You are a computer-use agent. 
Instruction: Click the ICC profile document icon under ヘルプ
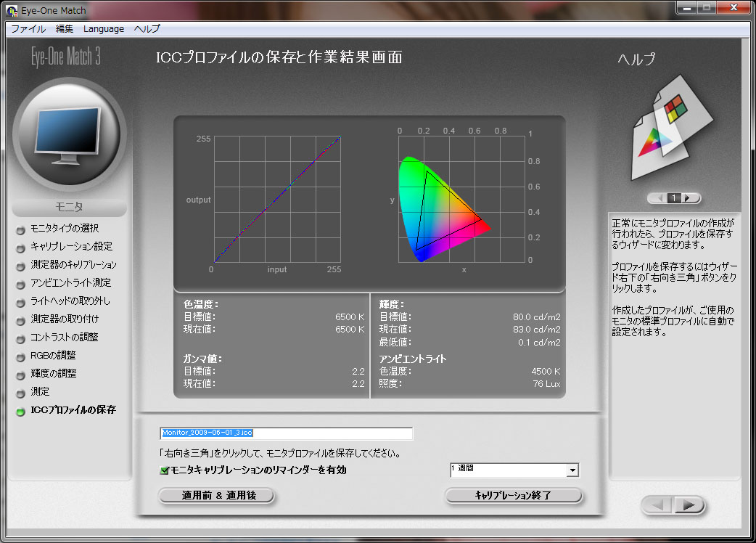[x=668, y=134]
